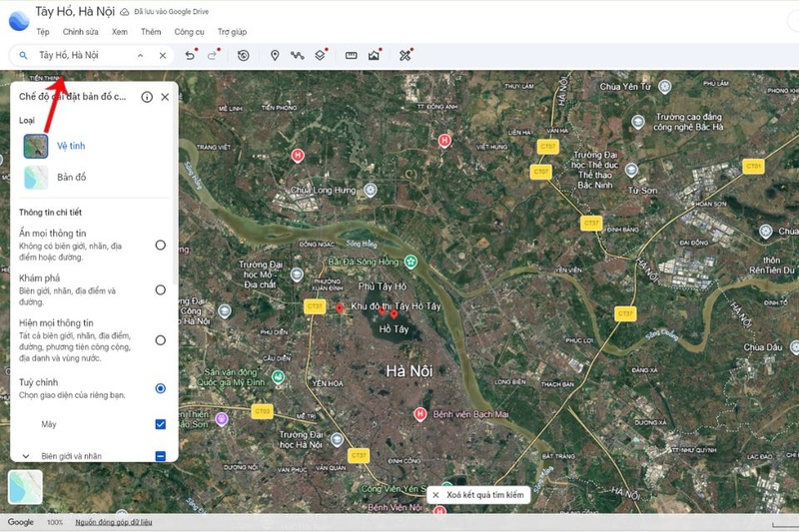The width and height of the screenshot is (799, 532).
Task: Expand the Biên giới và nhãn section
Action: tap(26, 456)
